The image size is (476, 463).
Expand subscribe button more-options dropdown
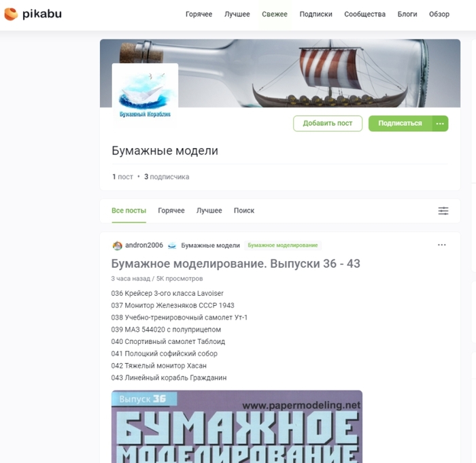(x=440, y=124)
